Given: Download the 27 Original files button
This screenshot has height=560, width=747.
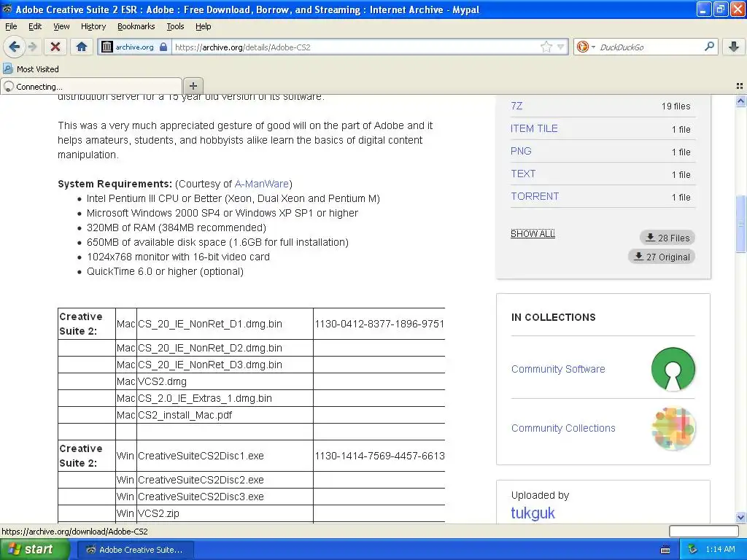Looking at the screenshot, I should point(662,257).
